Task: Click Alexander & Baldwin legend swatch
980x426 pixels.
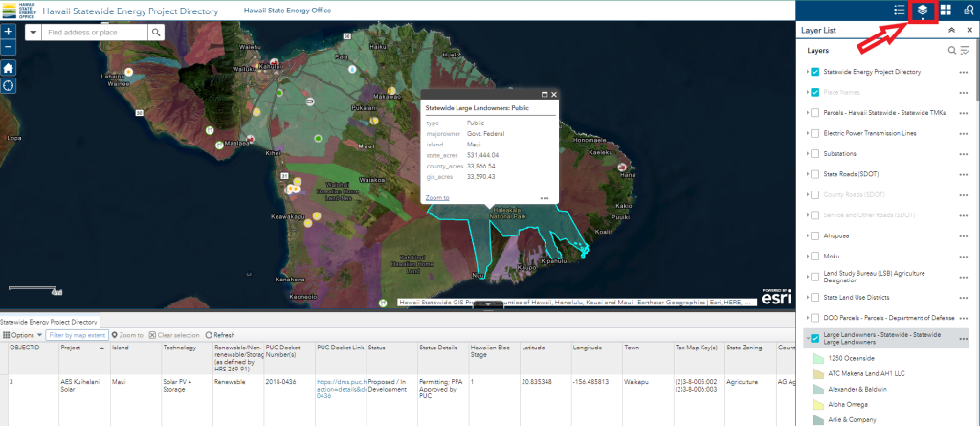Action: coord(817,389)
